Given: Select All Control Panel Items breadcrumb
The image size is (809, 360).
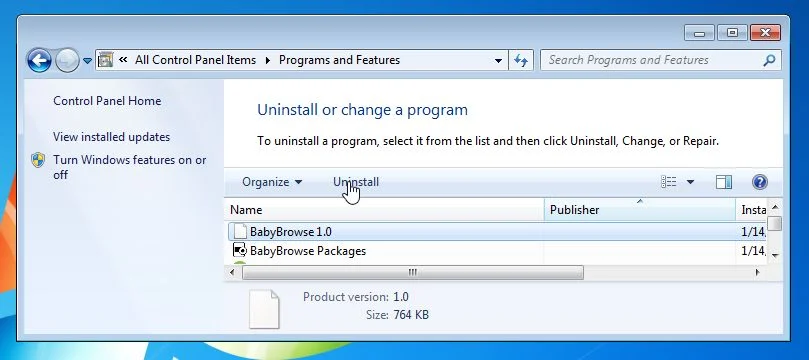Looking at the screenshot, I should click(x=195, y=60).
